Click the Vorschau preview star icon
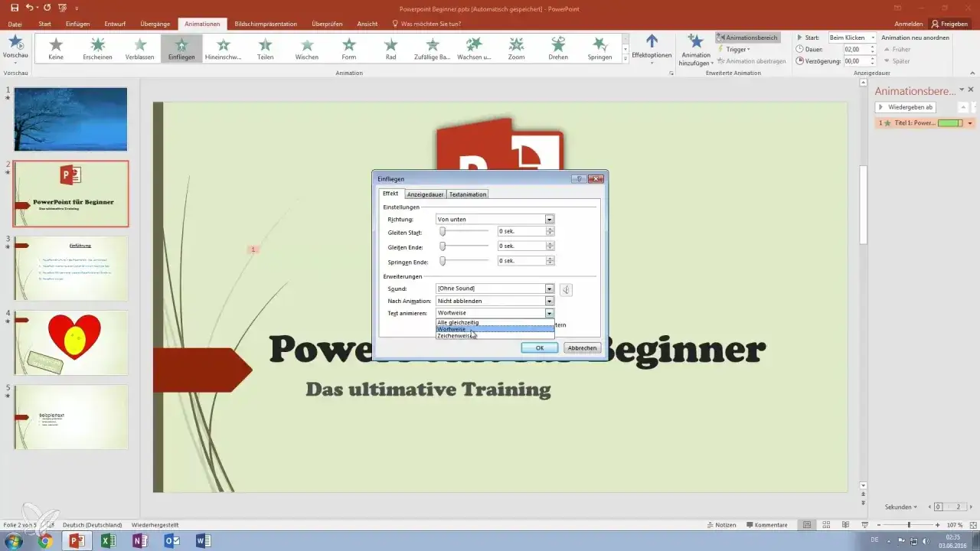The width and height of the screenshot is (980, 551). 15,43
